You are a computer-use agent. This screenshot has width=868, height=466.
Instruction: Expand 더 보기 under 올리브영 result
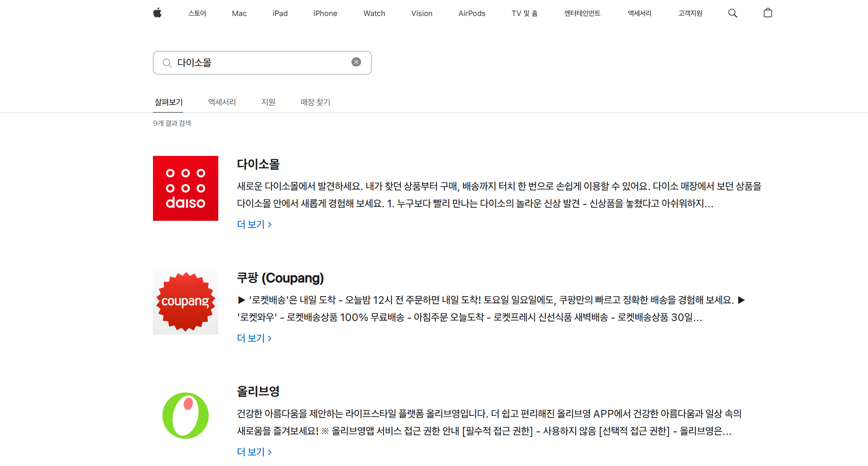pos(254,452)
